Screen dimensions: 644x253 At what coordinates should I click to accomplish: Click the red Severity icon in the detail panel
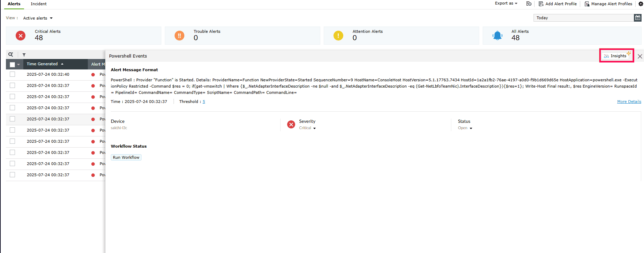point(291,125)
